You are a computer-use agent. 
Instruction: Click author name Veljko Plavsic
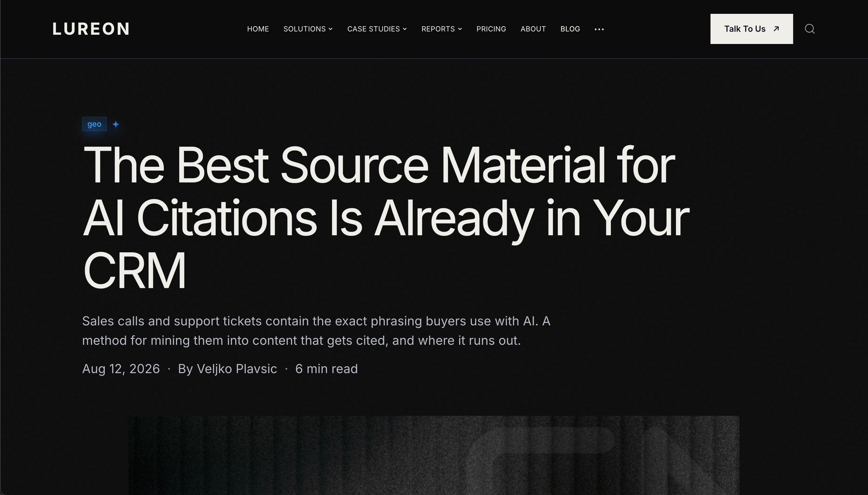click(x=237, y=369)
